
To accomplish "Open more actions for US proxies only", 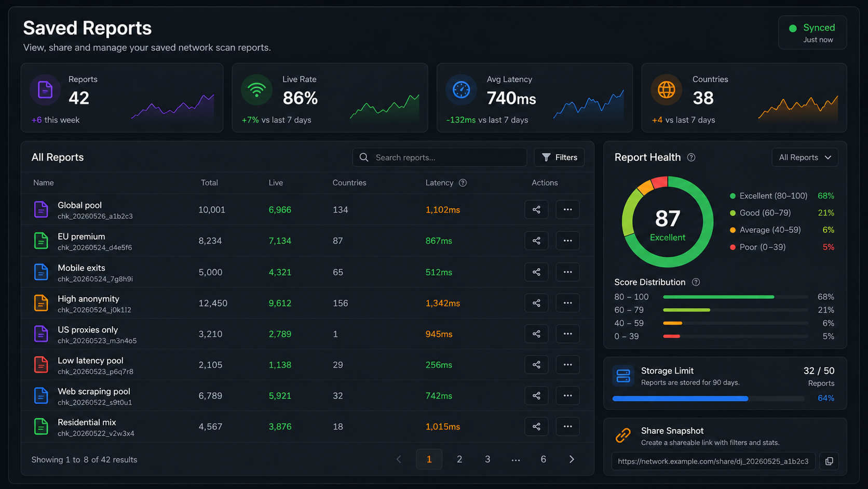I will pyautogui.click(x=567, y=334).
